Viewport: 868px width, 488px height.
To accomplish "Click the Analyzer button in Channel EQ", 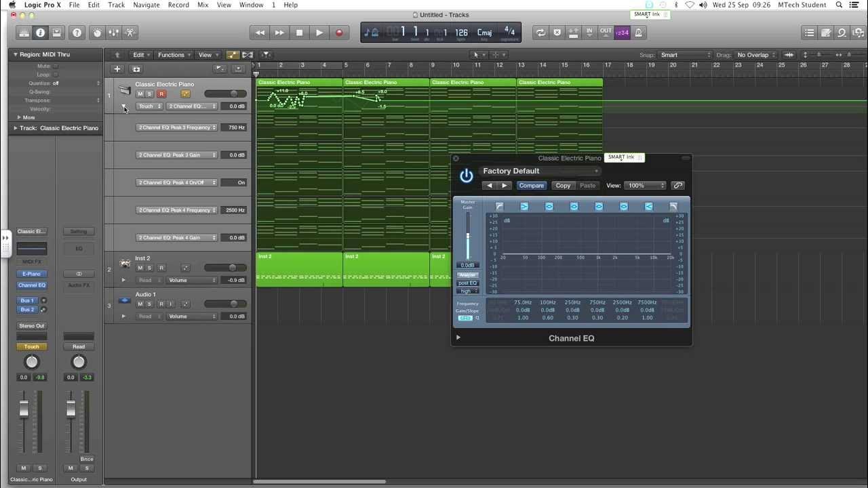I will (467, 275).
